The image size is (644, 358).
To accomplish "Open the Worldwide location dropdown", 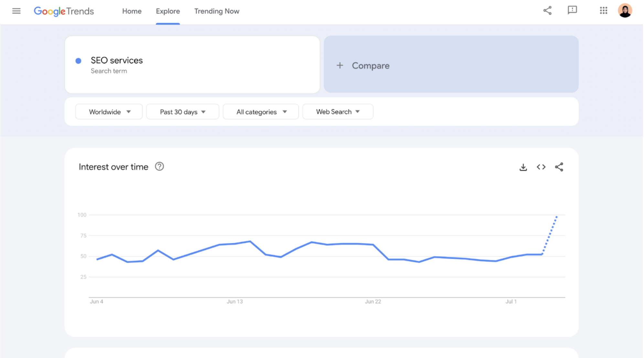I will [x=109, y=111].
